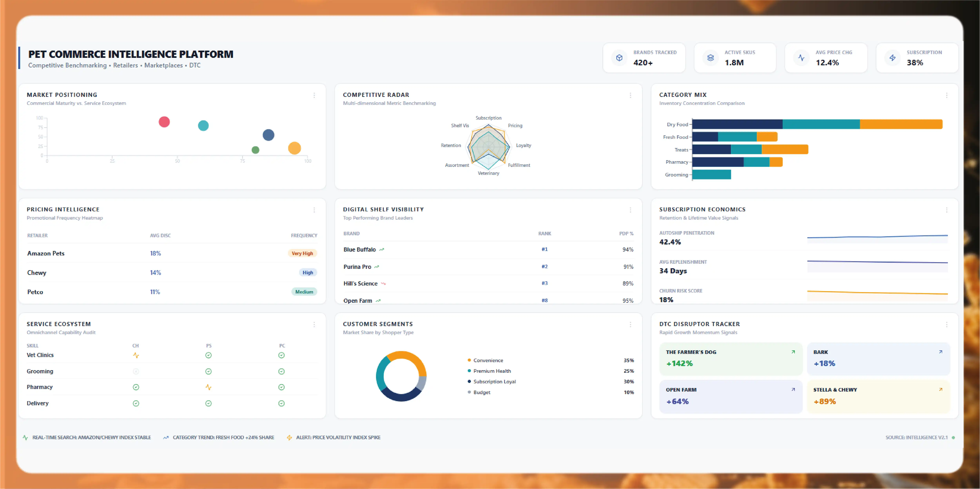Click the Amazon Pets retailer name

coord(46,254)
